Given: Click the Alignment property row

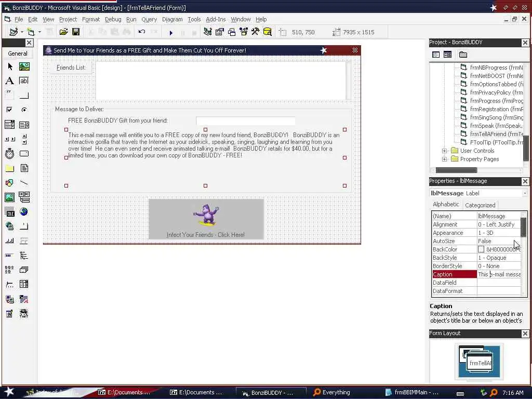Looking at the screenshot, I should (x=476, y=224).
